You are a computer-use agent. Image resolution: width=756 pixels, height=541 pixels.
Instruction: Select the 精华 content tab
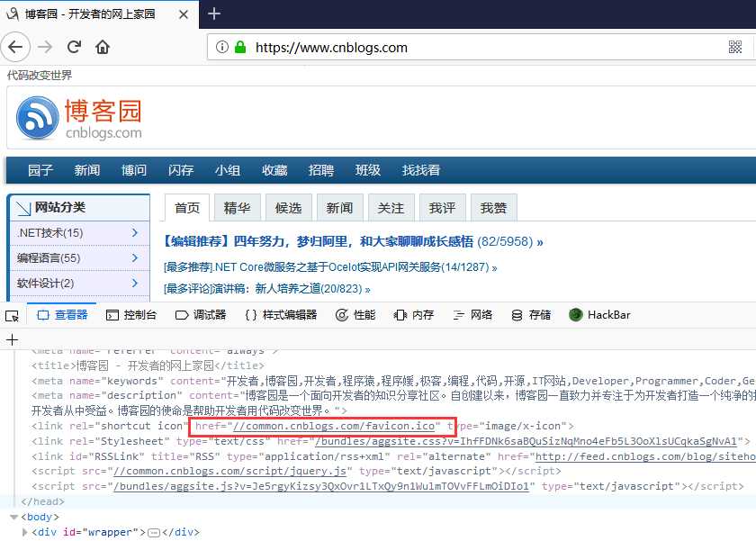point(238,208)
